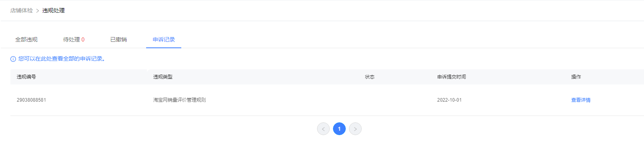Click the 申诉提交时间 column header
Screen dimensions: 644x165
(x=452, y=77)
